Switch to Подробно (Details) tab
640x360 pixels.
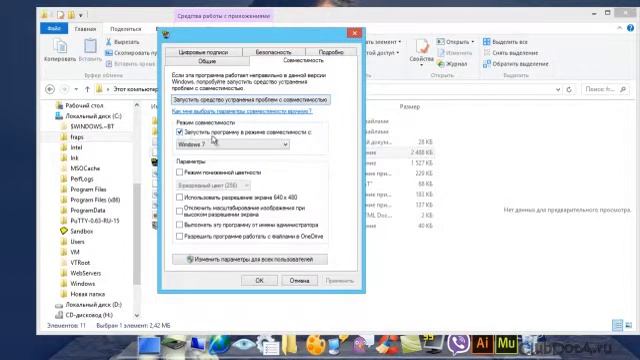click(331, 52)
